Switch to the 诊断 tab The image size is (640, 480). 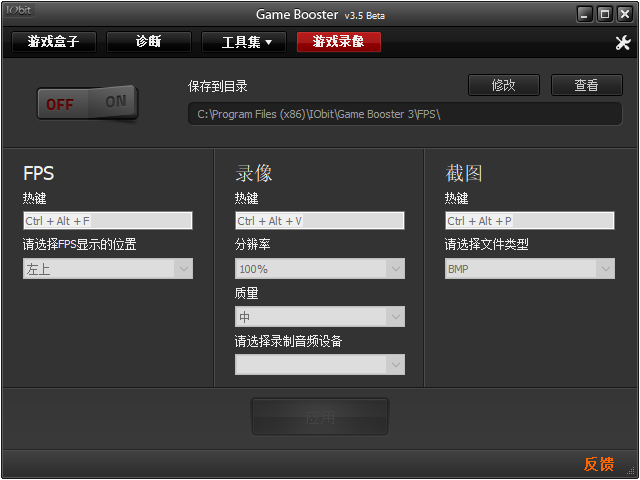148,42
